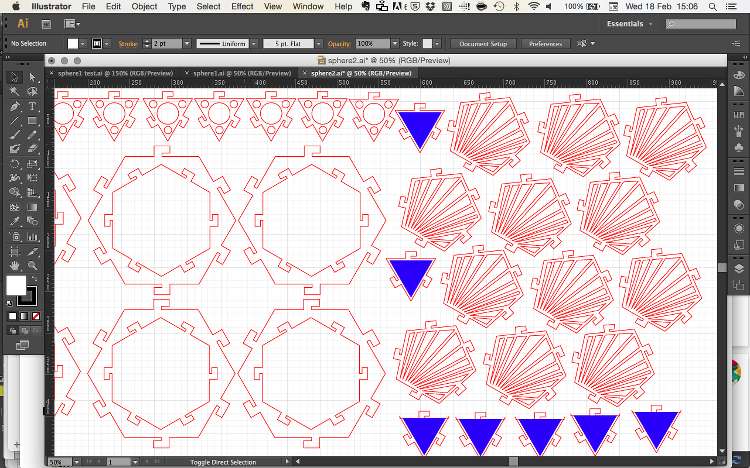This screenshot has height=468, width=750.
Task: Open the zoom level dropdown at bottom left
Action: pos(76,462)
